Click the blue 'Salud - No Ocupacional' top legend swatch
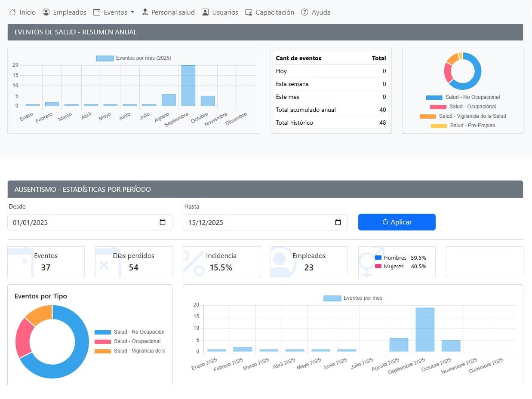 point(434,98)
